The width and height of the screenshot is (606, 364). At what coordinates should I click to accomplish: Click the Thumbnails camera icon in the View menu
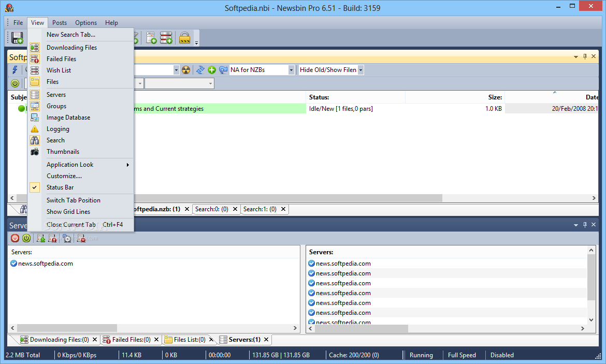(x=35, y=152)
